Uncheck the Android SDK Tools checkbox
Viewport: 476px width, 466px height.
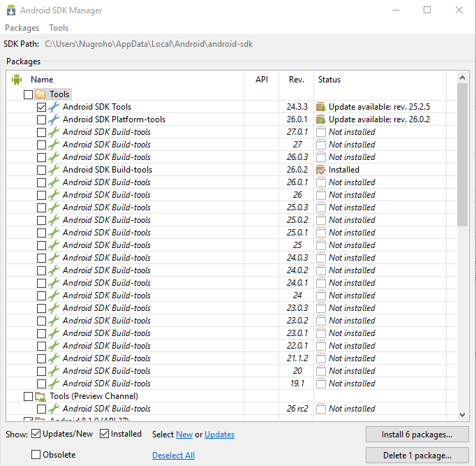coord(41,107)
